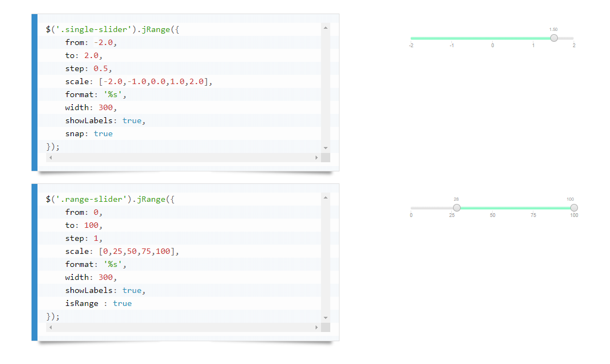Click the 1 scale label on the single slider
610x364 pixels.
click(533, 46)
